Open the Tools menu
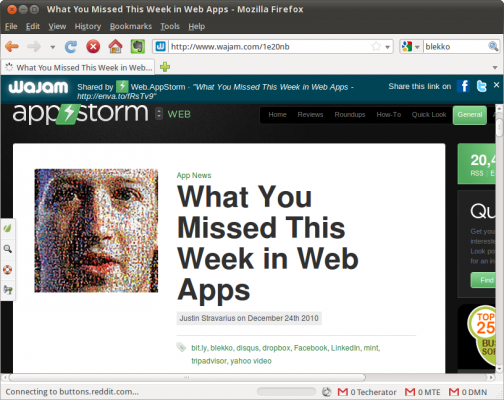This screenshot has height=400, width=504. 170,26
